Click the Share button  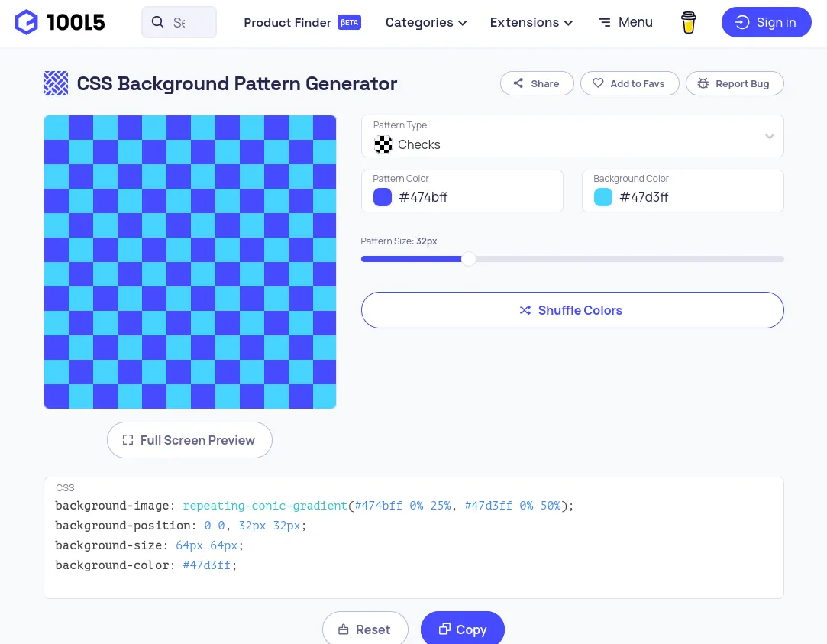pyautogui.click(x=537, y=83)
